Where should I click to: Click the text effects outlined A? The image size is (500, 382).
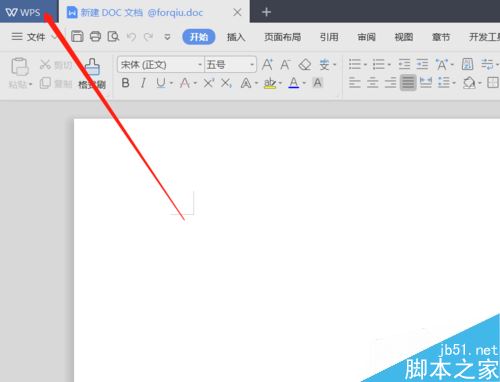tap(246, 83)
